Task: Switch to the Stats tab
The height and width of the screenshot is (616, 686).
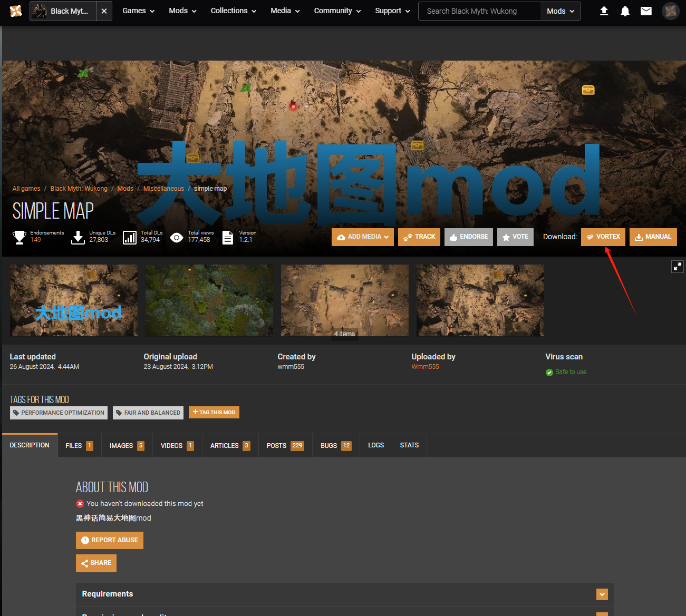Action: 409,445
